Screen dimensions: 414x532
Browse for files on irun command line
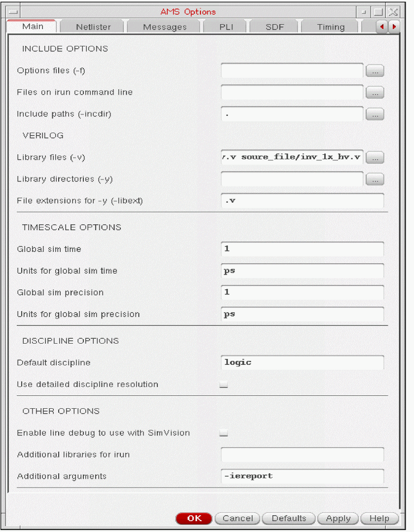tap(375, 93)
